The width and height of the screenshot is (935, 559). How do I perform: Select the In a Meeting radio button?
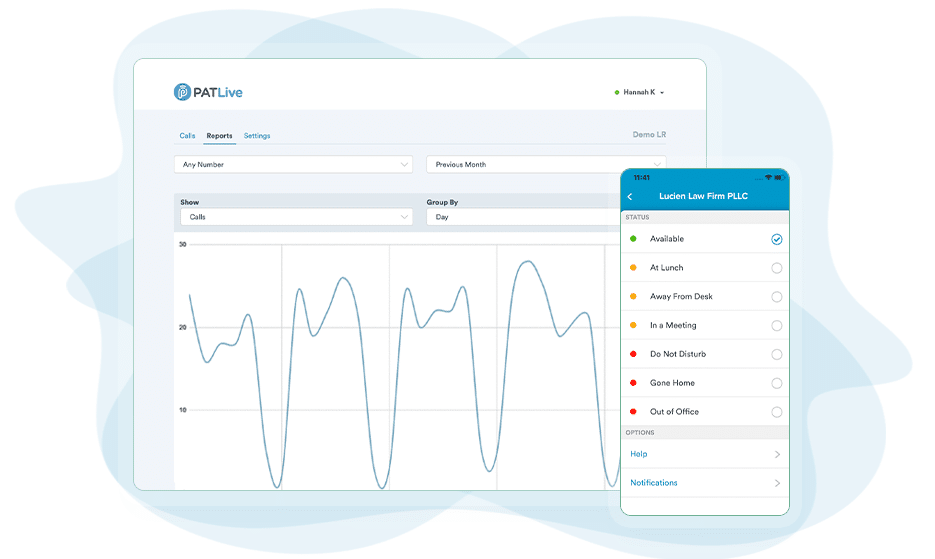click(x=776, y=326)
